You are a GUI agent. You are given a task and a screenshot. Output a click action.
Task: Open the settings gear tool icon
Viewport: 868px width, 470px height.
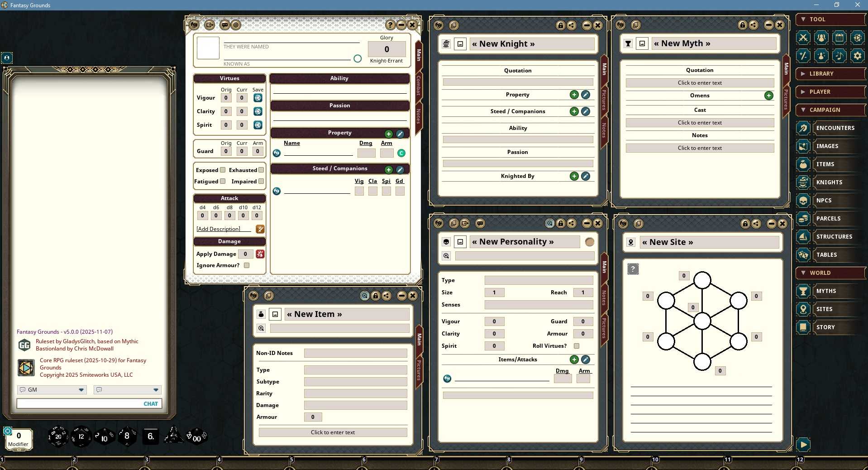(x=857, y=56)
